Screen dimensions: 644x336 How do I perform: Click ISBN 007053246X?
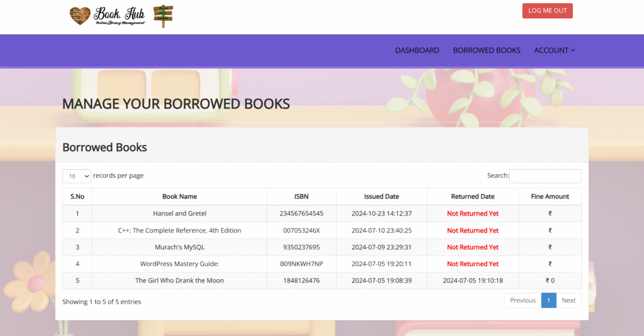point(301,230)
